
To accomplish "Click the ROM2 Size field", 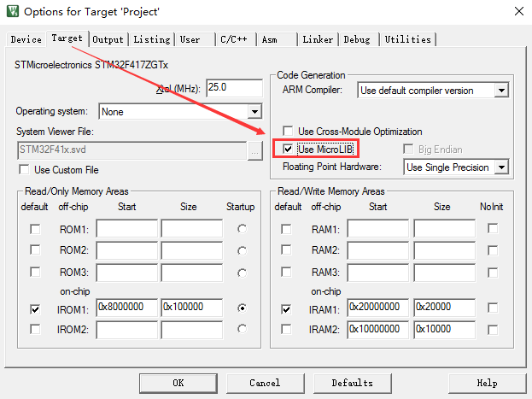I will point(192,250).
